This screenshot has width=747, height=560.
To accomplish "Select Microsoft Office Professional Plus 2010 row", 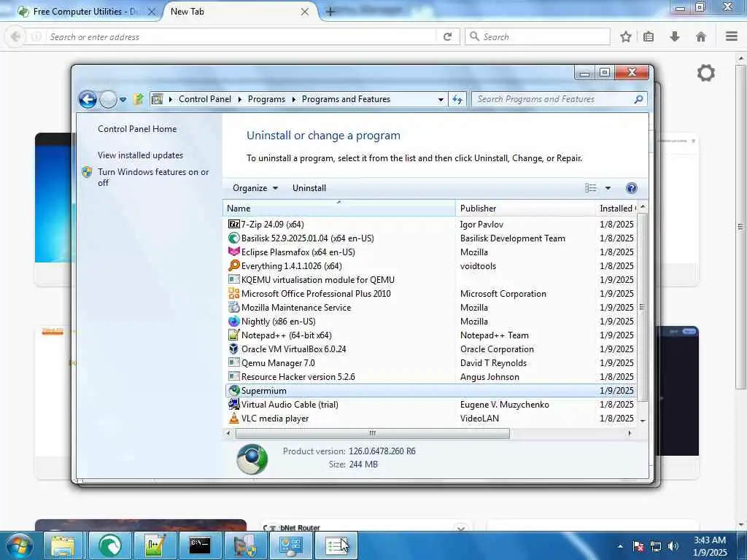I will [430, 293].
